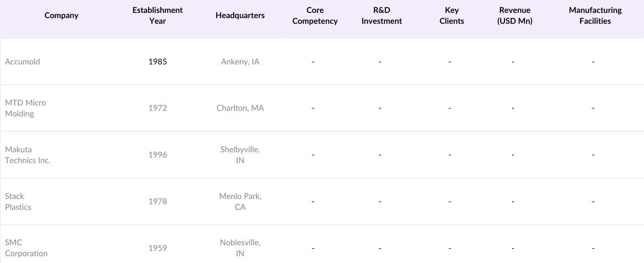The image size is (644, 263).
Task: Select the Accumold company cell
Action: click(23, 62)
